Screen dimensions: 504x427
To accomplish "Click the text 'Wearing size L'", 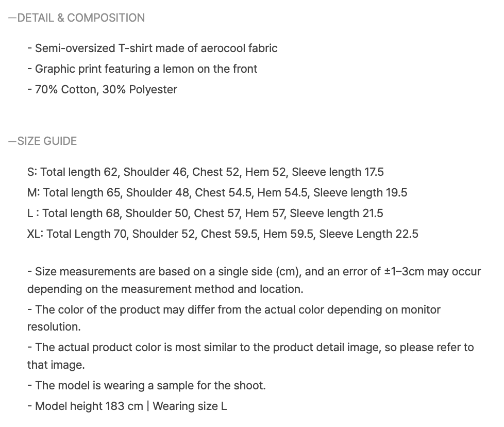I will [190, 406].
